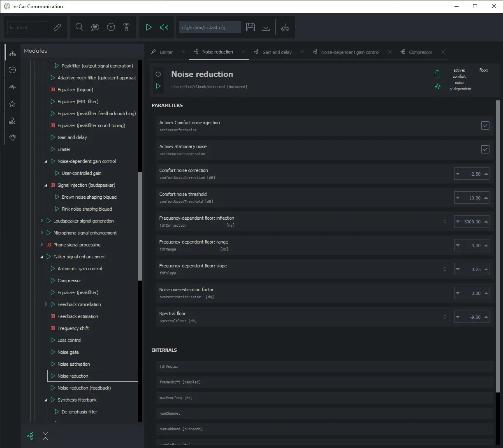Increase the Comfort noise threshold value
The width and height of the screenshot is (503, 448).
point(486,197)
